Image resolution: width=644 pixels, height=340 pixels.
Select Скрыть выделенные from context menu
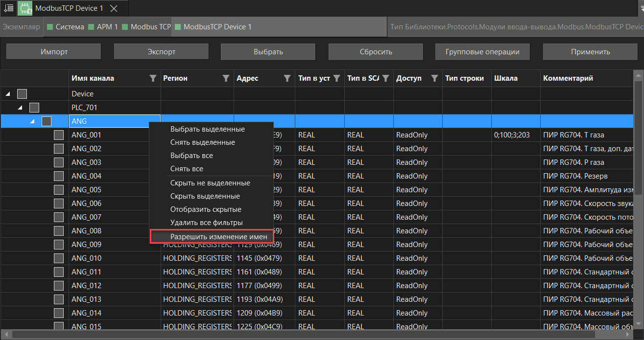coord(205,196)
